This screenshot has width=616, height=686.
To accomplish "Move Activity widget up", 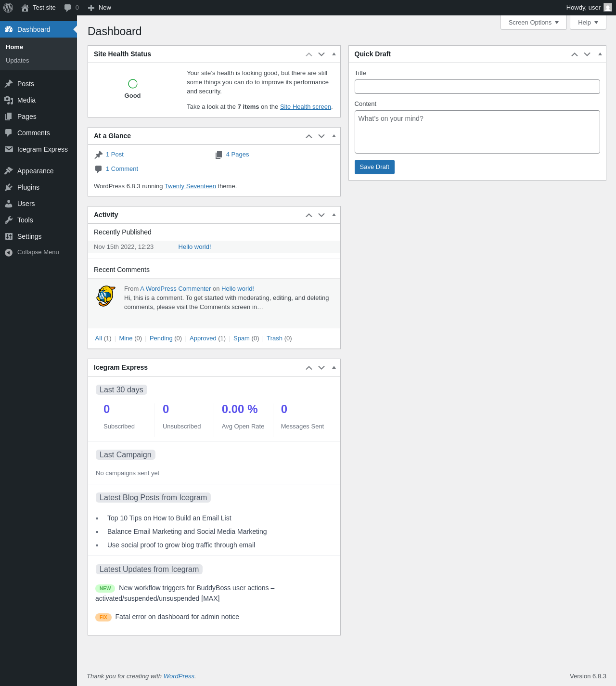I will 309,215.
